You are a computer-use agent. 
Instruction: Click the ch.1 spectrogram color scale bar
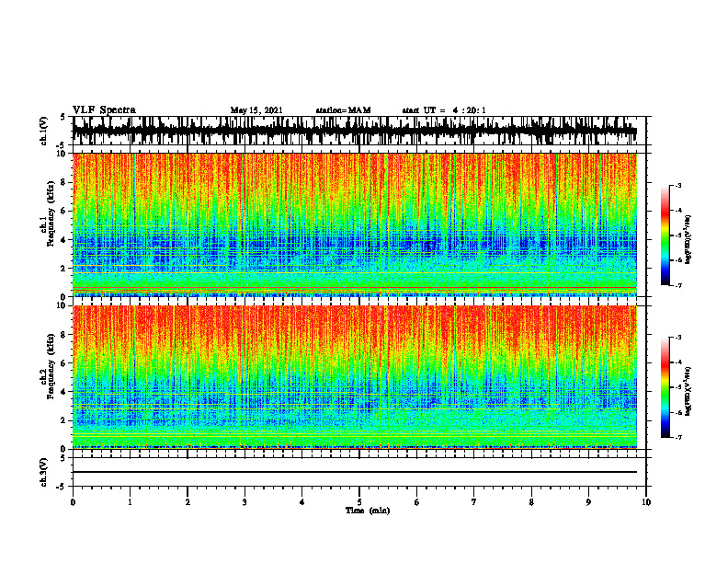tap(665, 236)
